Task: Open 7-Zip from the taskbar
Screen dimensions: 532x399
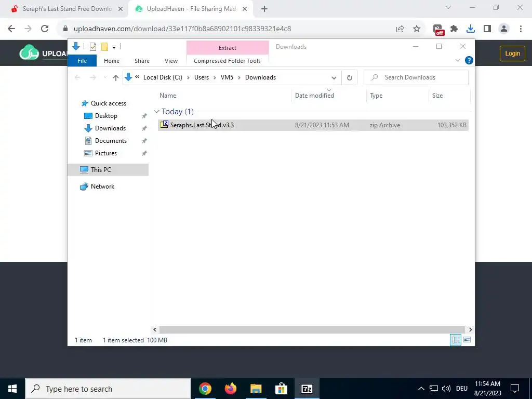Action: (307, 389)
